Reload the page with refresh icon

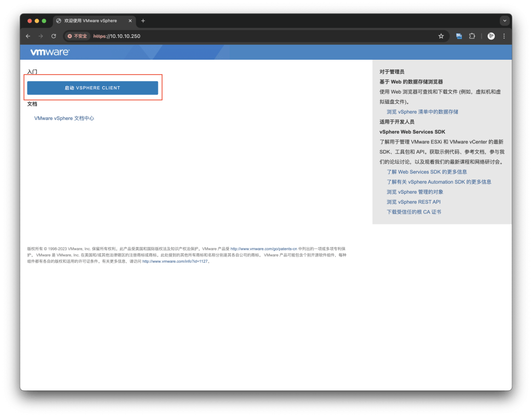tap(54, 36)
